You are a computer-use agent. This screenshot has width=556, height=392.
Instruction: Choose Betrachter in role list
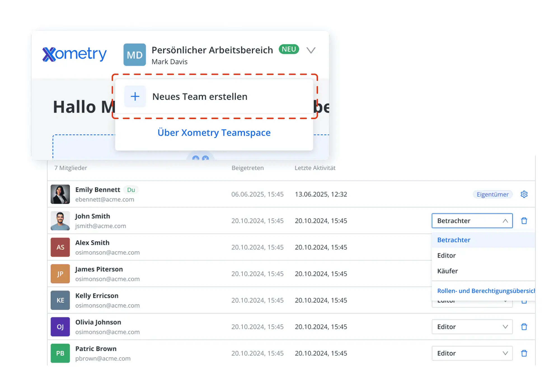(483, 240)
